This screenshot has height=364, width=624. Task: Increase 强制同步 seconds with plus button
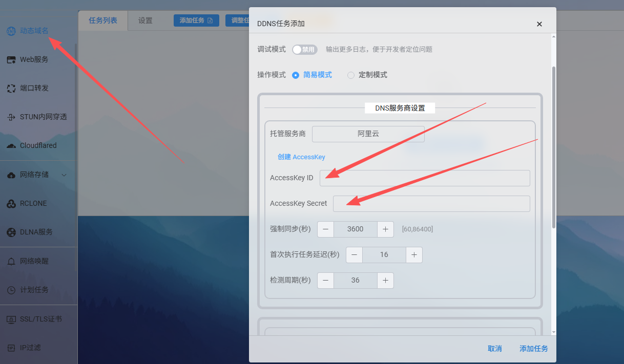(x=385, y=229)
